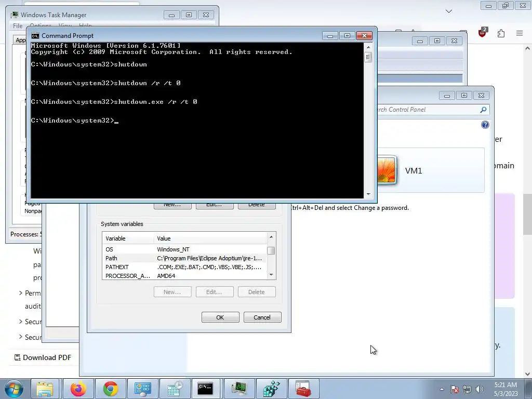This screenshot has width=532, height=399.
Task: Open Task Manager File menu
Action: coord(18,26)
